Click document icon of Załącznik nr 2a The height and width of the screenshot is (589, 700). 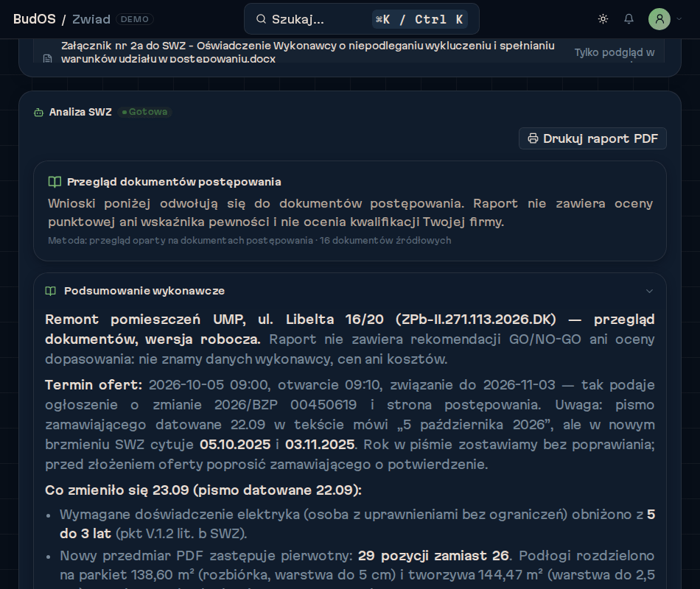(x=47, y=59)
